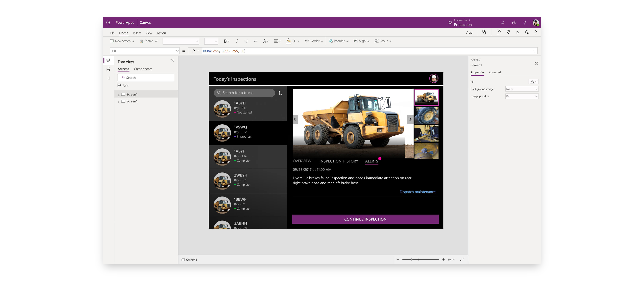Image resolution: width=644 pixels, height=281 pixels.
Task: Toggle italic formatting
Action: (x=237, y=41)
